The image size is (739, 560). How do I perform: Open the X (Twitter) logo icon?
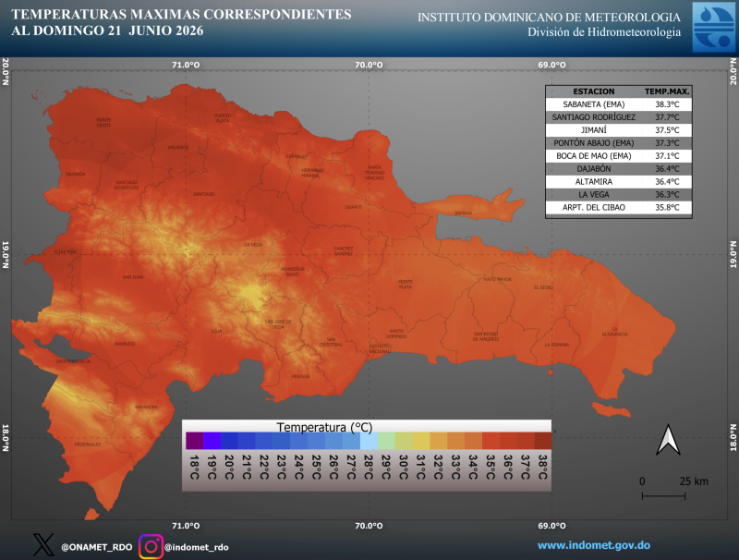(x=43, y=545)
